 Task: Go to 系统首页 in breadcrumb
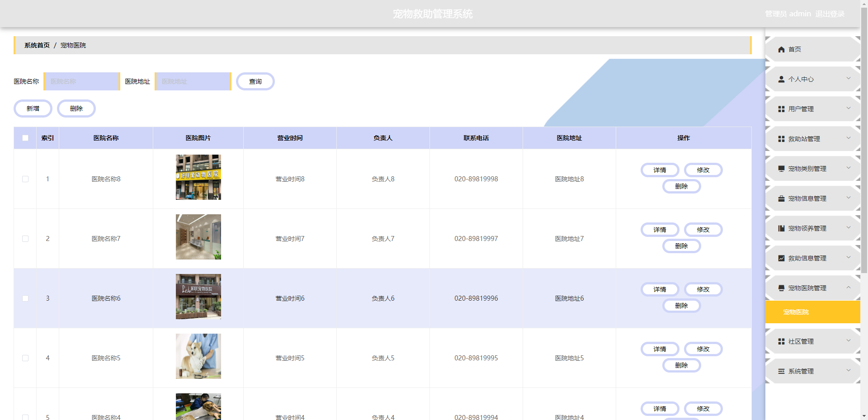(x=37, y=45)
